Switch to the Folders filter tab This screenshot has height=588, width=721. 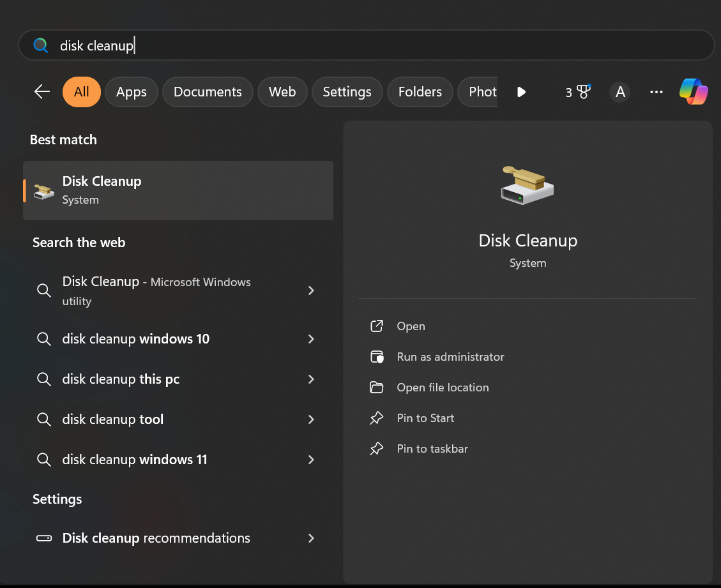420,92
